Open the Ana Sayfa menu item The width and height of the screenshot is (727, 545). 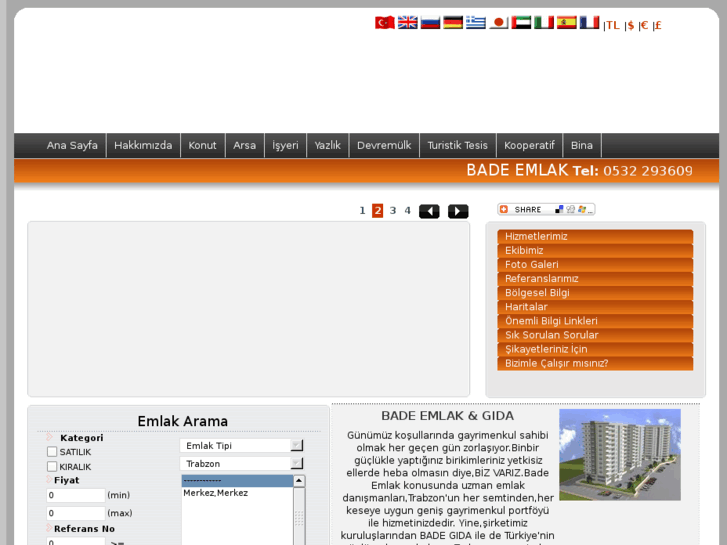tap(72, 146)
